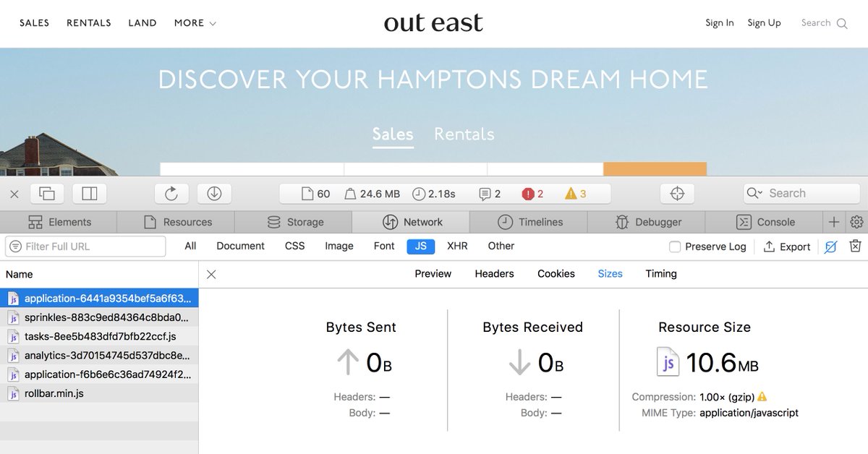Select sprinkles-883c9ed84364c8bda0 request row
This screenshot has height=454, width=868.
(x=99, y=317)
